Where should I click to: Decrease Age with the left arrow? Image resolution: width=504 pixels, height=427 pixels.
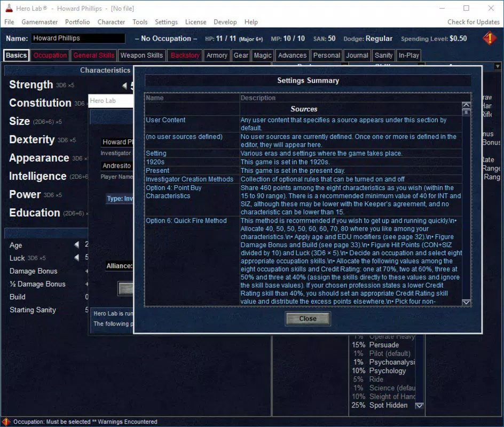tap(76, 245)
